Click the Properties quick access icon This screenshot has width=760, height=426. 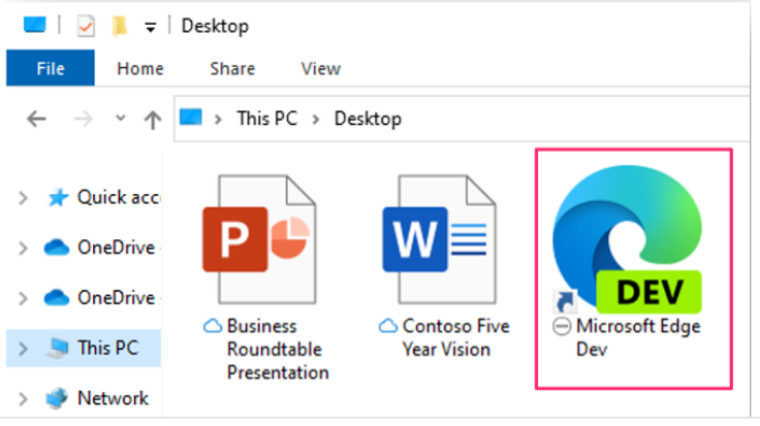point(86,26)
